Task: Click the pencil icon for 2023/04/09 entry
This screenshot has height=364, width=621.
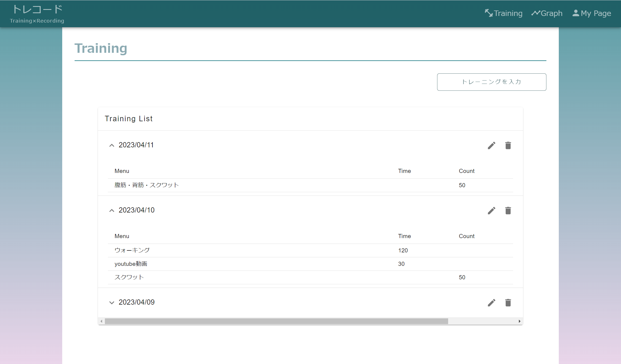Action: coord(492,302)
